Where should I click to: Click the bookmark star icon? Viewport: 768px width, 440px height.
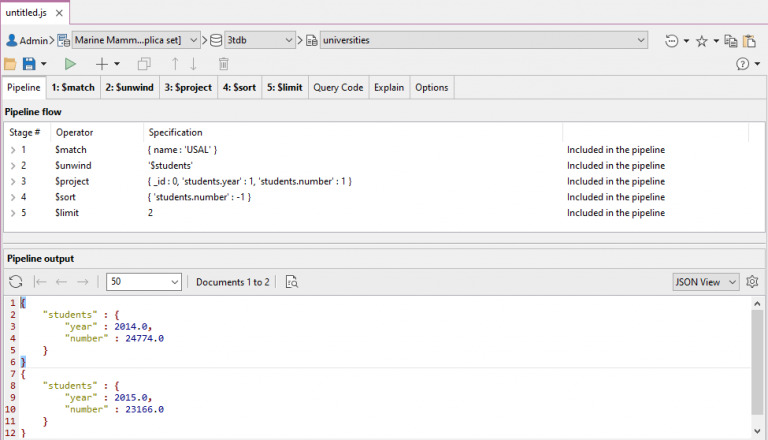tap(702, 40)
